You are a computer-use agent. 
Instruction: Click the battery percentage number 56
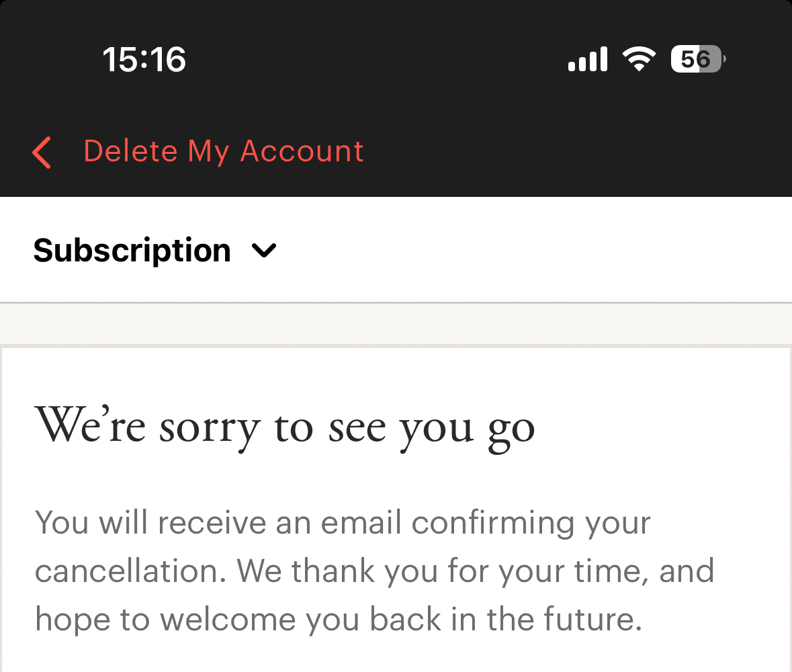[x=695, y=59]
